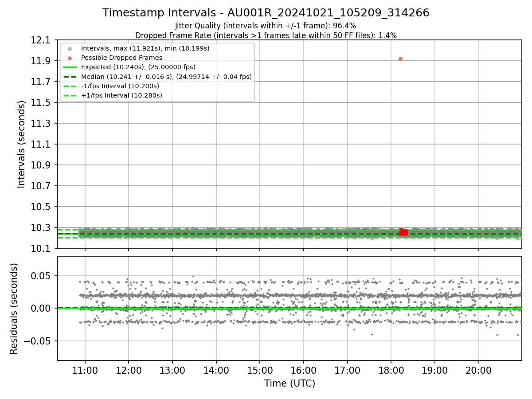Click legend entry '-1/fps Interval (10.200s)'
Screen dimensions: 532x399
coord(120,86)
